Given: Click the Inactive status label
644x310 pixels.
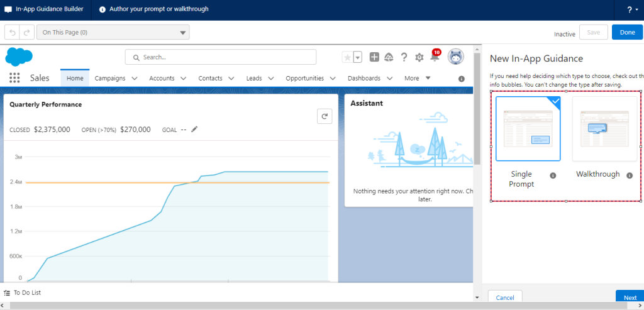Looking at the screenshot, I should (x=565, y=34).
